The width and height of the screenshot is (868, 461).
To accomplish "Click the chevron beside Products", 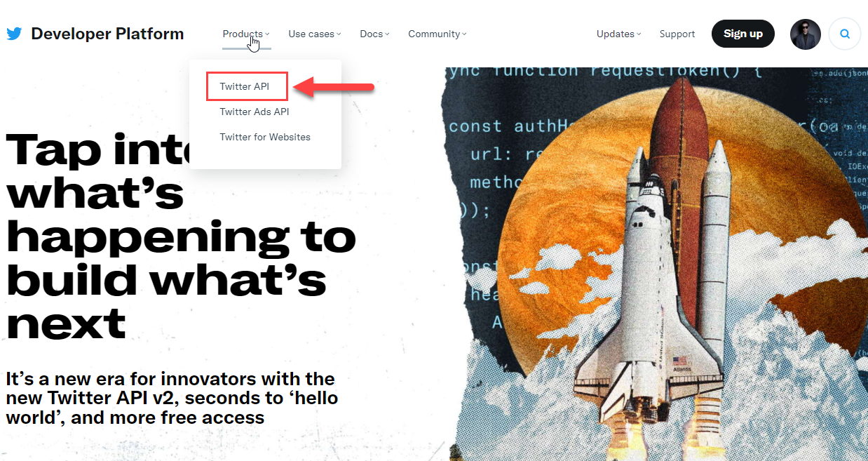I will coord(268,34).
